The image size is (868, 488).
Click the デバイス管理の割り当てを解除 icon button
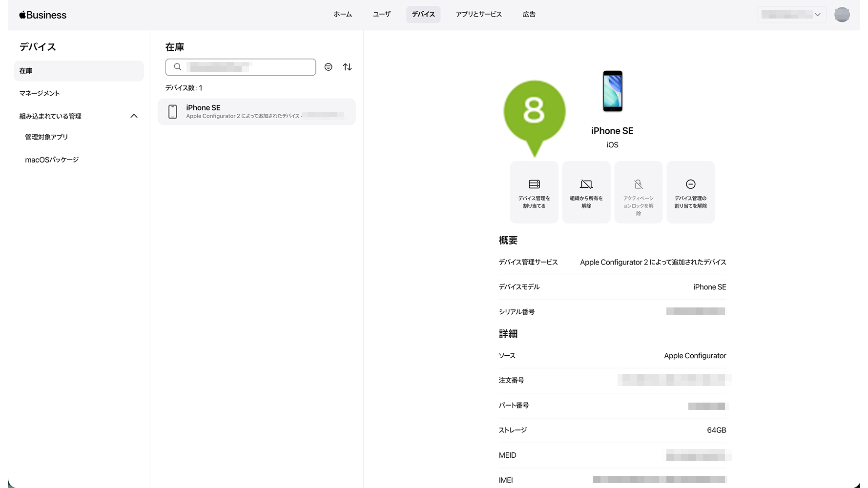point(690,192)
